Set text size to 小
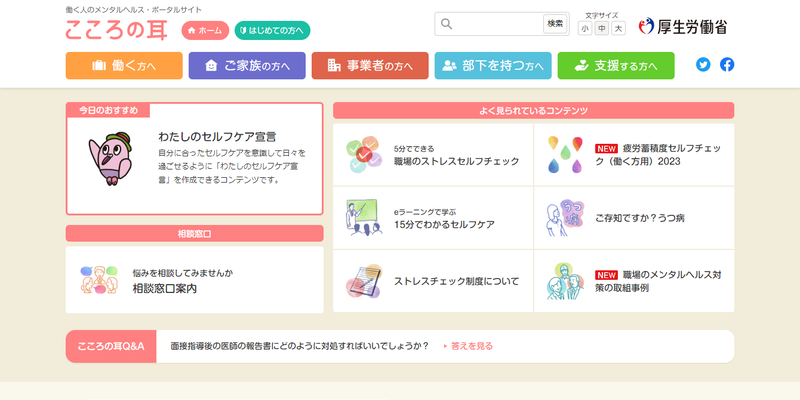This screenshot has width=800, height=400. click(585, 29)
